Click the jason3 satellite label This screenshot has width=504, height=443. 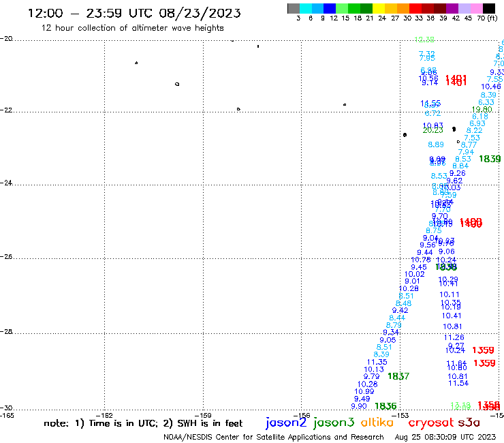click(x=334, y=423)
